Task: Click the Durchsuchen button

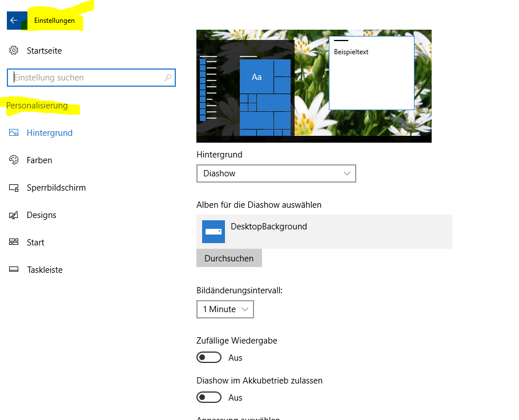Action: click(x=229, y=259)
